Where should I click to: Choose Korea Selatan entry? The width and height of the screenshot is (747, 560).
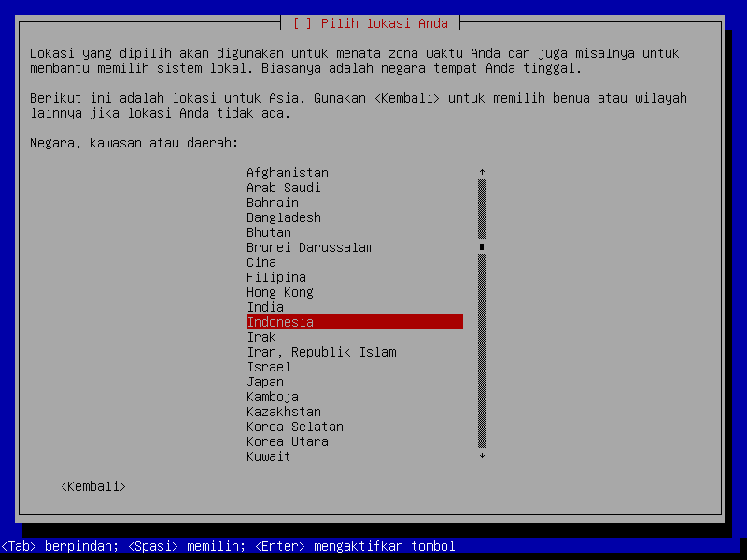[288, 427]
